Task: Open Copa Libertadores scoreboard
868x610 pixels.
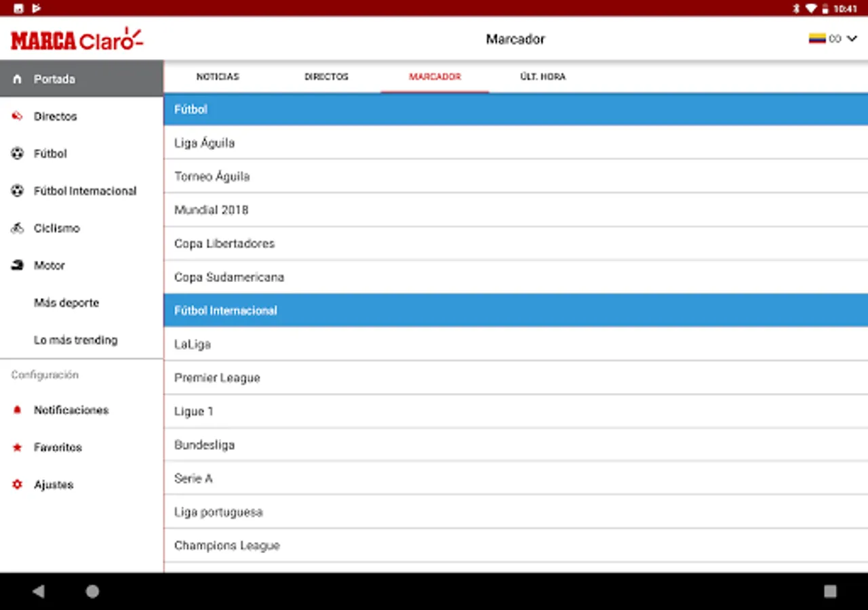Action: pos(516,243)
